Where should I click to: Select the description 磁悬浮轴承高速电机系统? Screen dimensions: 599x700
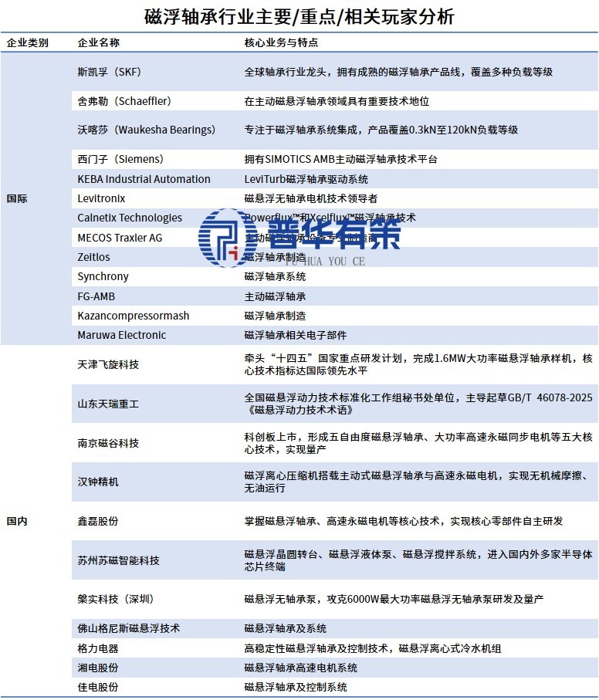coord(301,668)
